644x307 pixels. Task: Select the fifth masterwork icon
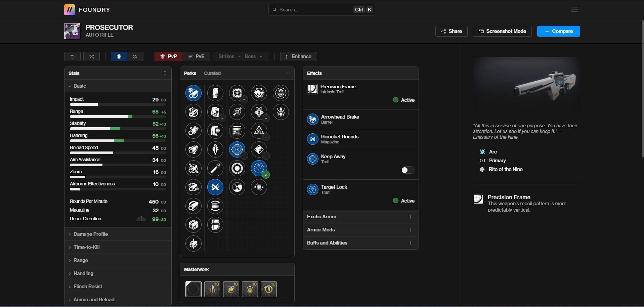click(269, 289)
